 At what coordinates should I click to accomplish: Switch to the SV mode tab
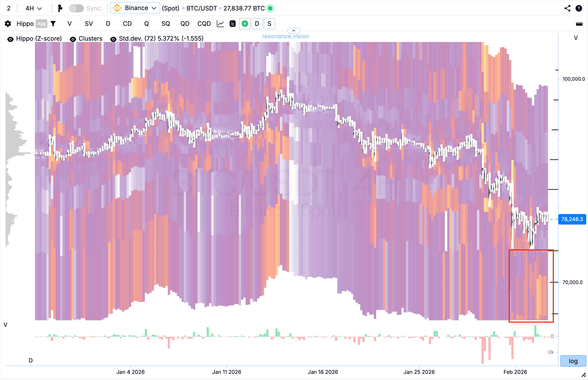(x=89, y=24)
